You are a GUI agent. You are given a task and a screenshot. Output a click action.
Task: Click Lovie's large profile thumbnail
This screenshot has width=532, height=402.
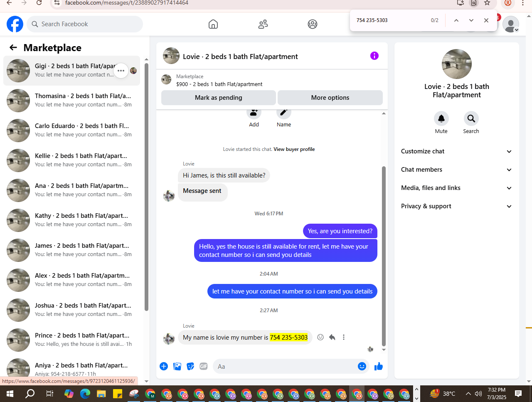tap(457, 64)
